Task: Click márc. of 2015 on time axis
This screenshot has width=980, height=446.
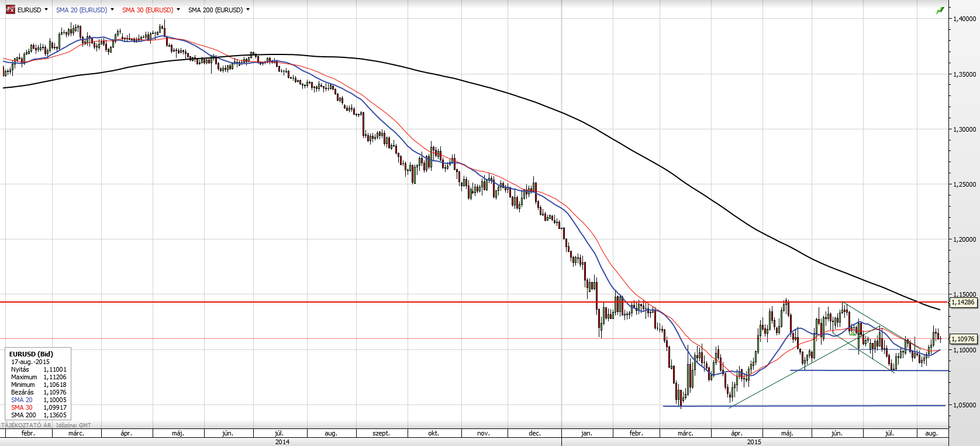Action: (685, 433)
